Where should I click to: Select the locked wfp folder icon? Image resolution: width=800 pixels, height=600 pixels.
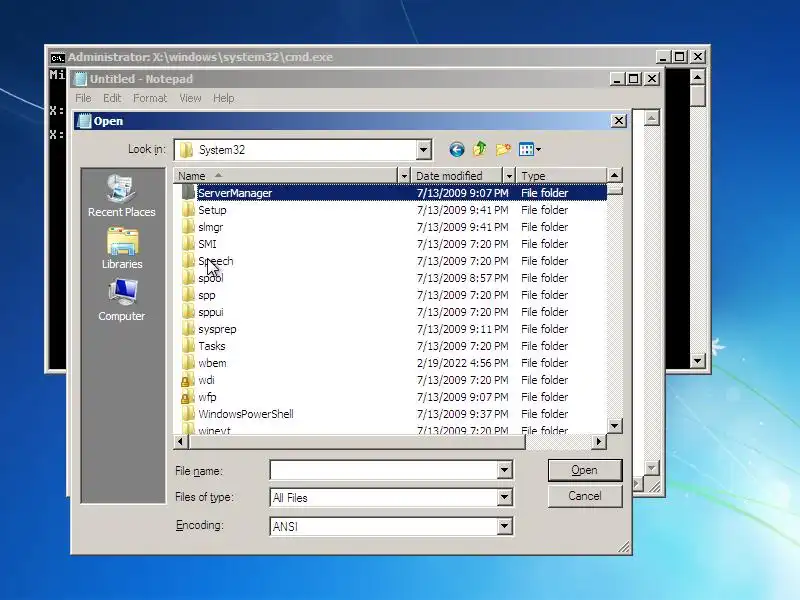tap(187, 397)
